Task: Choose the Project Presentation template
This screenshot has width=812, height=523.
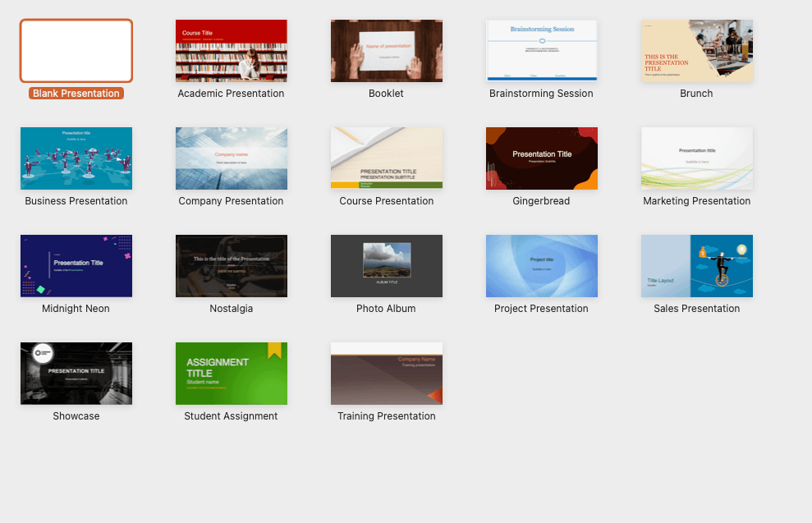Action: coord(541,266)
